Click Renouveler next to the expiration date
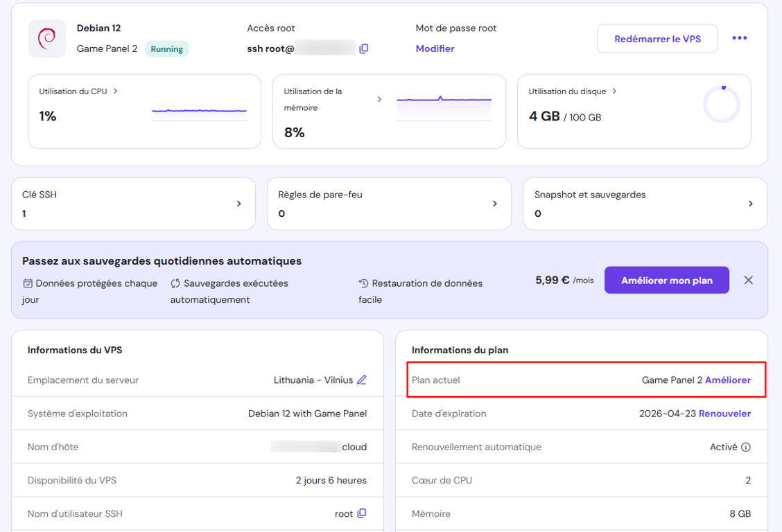This screenshot has width=782, height=532. [x=726, y=413]
